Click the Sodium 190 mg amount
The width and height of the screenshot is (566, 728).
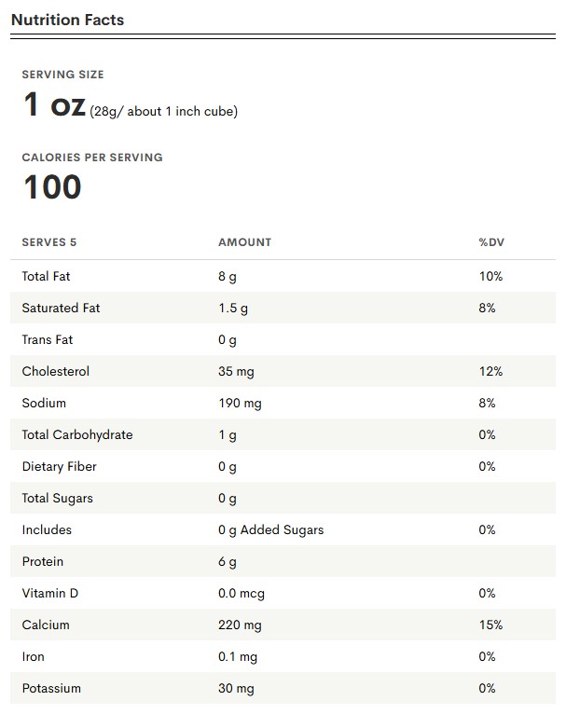click(x=240, y=404)
